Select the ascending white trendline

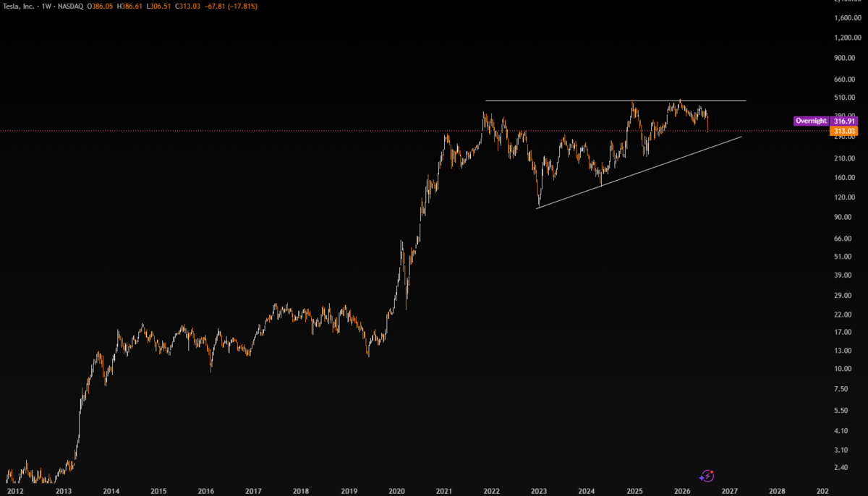click(x=639, y=172)
